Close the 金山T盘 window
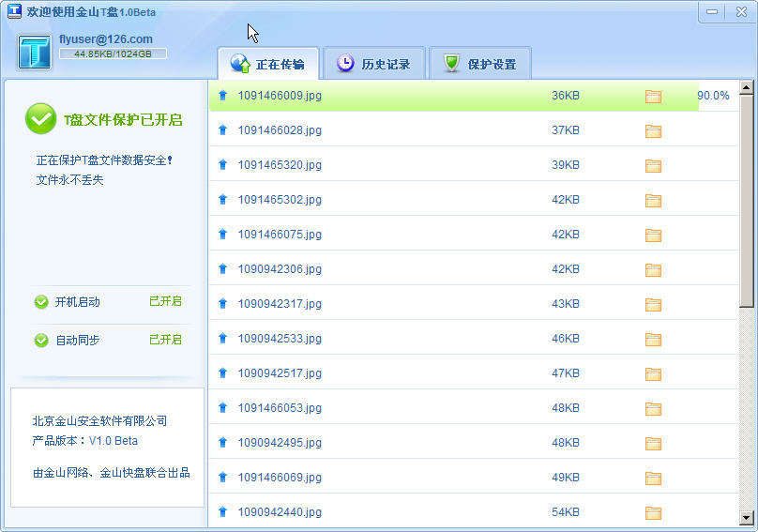Screen dimensions: 758x532 (741, 11)
